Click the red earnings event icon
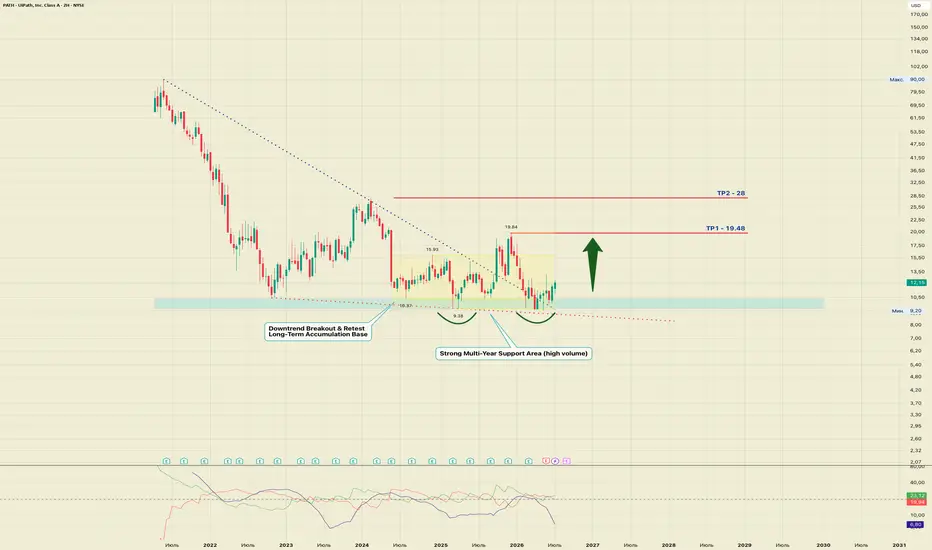The height and width of the screenshot is (550, 932). tap(546, 461)
